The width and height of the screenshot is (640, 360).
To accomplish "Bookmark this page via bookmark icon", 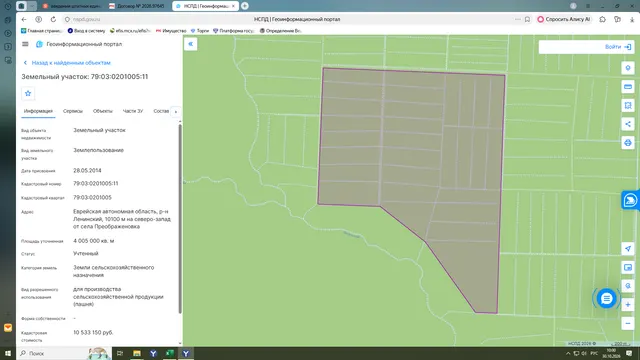I will point(527,19).
